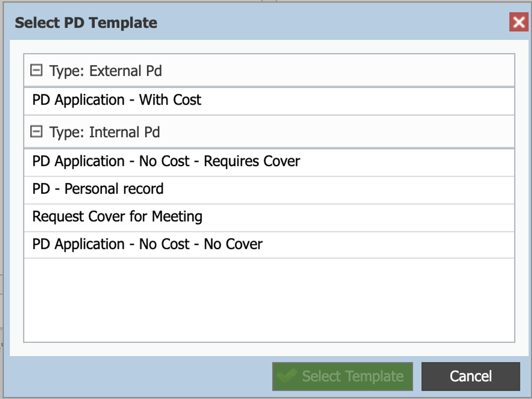Click blank space right of 'With Cost' row

point(355,101)
